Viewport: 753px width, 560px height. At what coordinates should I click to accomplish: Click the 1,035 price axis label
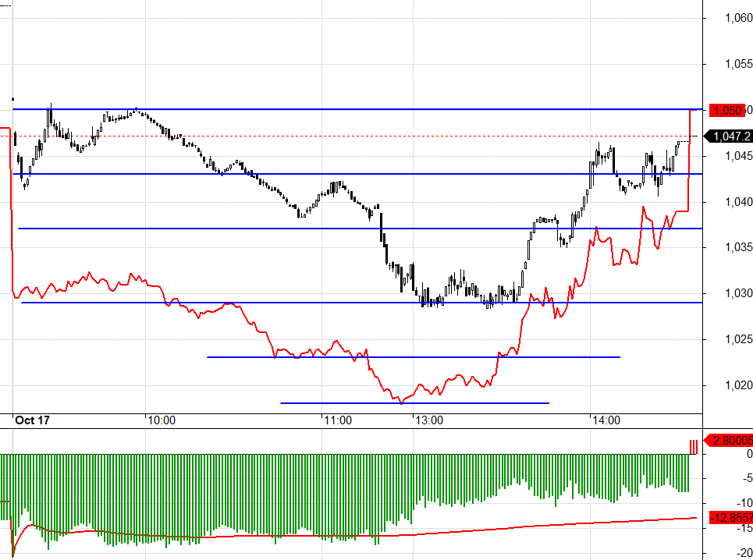click(728, 247)
